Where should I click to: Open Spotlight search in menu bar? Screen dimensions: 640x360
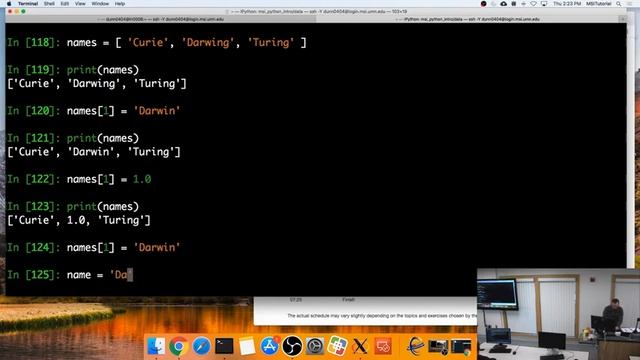coord(619,4)
